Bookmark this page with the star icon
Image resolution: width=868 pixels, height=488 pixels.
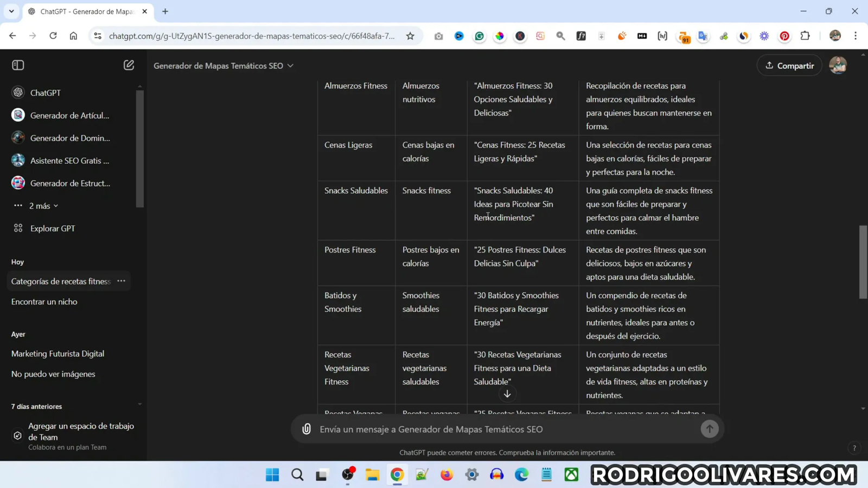point(410,36)
